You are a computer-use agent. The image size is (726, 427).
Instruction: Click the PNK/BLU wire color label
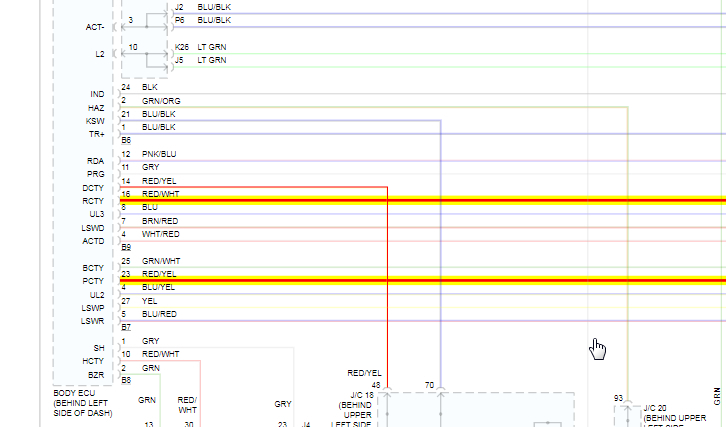coord(159,154)
